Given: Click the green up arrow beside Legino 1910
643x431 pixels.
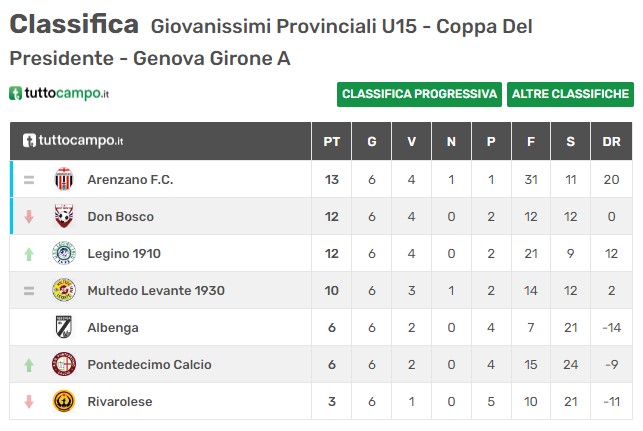Looking at the screenshot, I should pyautogui.click(x=29, y=254).
